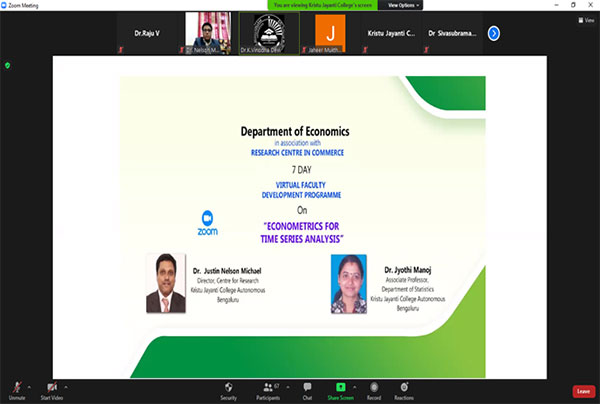This screenshot has width=600, height=404.
Task: Select Jaheer participant tile with orange J
Action: (330, 33)
